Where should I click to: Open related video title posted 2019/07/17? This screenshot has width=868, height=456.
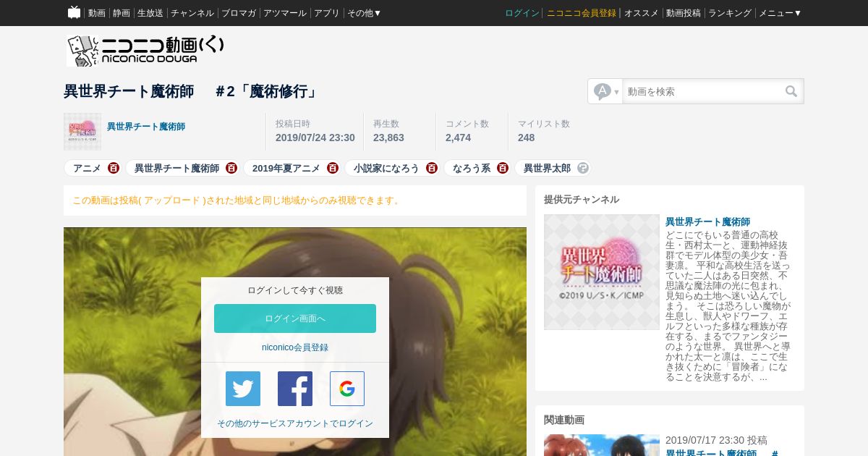pos(722,453)
